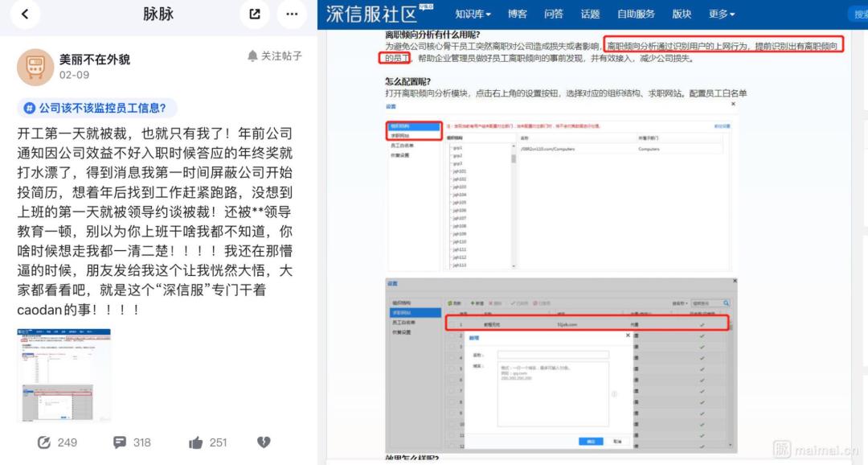Select the highlighted 组织结构 tab in the white settings dialog
The image size is (868, 465).
(x=415, y=126)
